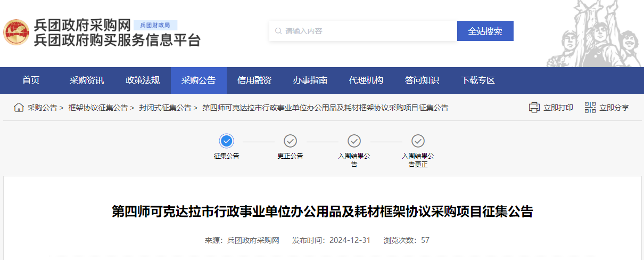The image size is (644, 260).
Task: Click the site logo emblem
Action: coord(16,32)
